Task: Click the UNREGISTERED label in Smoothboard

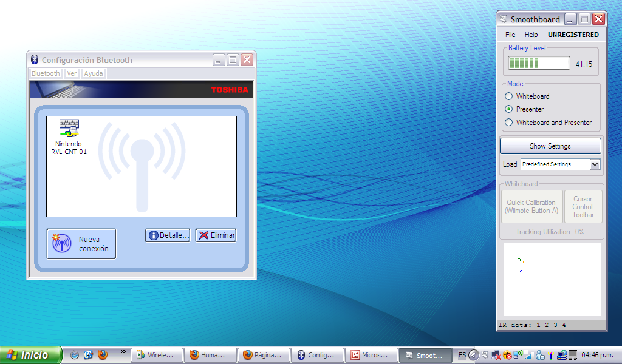Action: [x=573, y=35]
